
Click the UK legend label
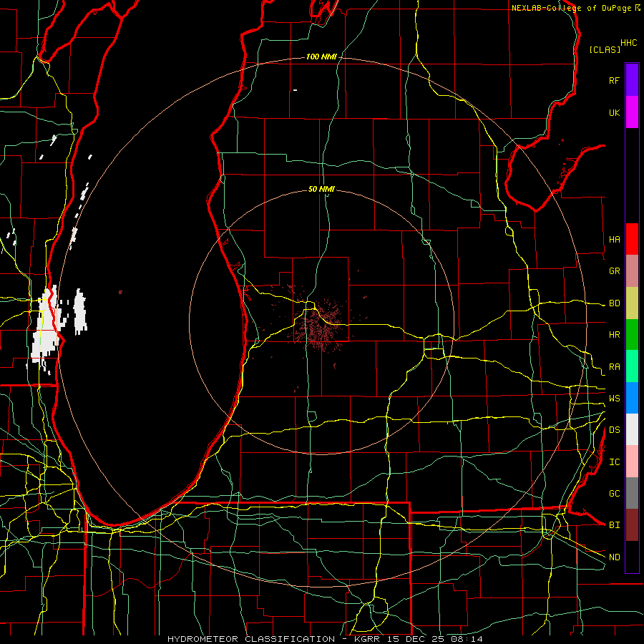[614, 112]
